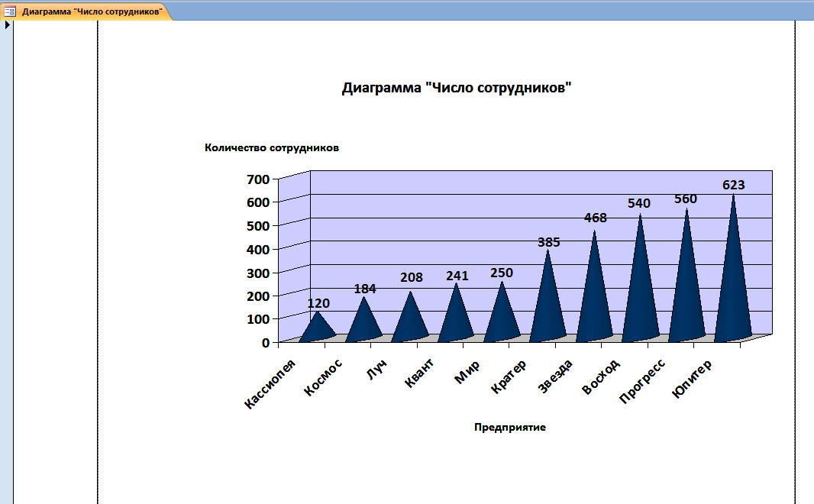Click the Квант cone in chart
The height and width of the screenshot is (504, 814).
click(x=456, y=320)
